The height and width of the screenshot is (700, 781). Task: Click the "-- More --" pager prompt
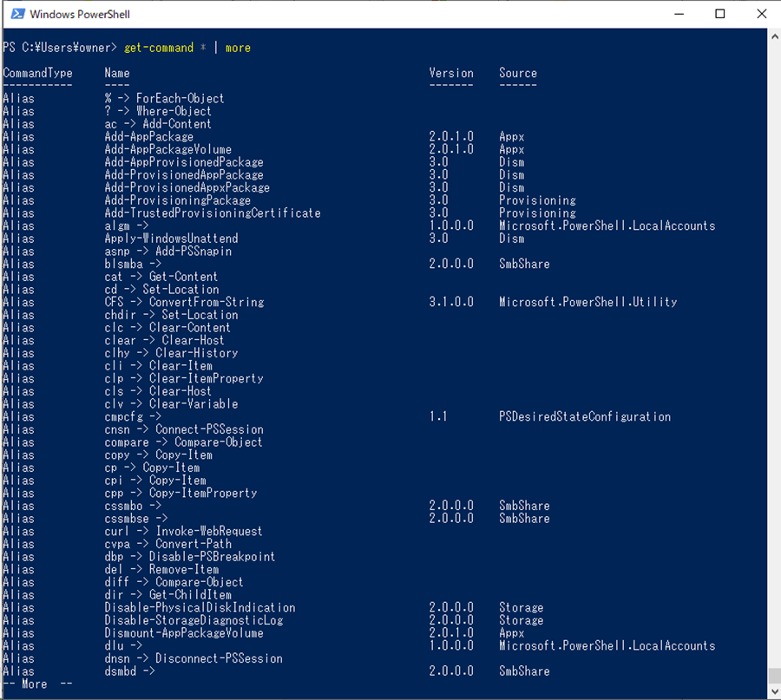(x=38, y=684)
